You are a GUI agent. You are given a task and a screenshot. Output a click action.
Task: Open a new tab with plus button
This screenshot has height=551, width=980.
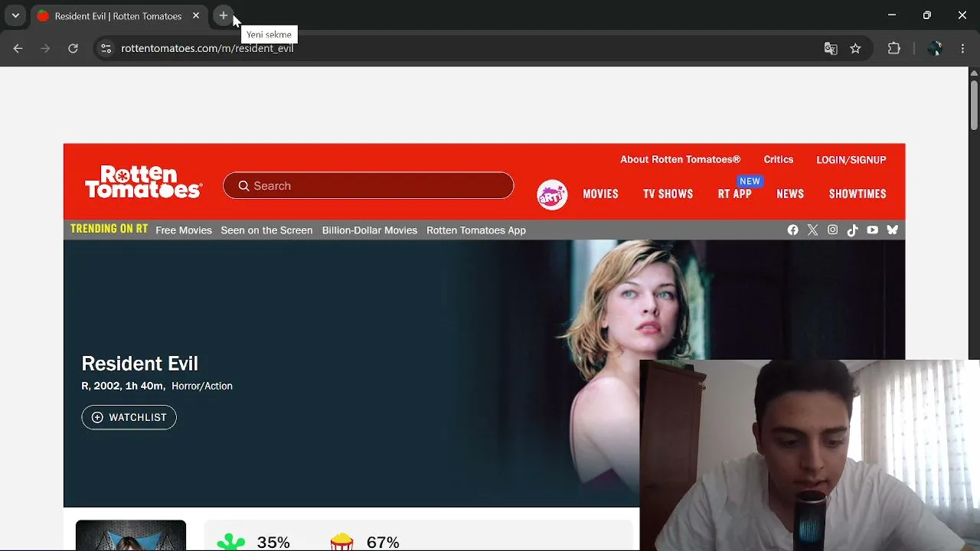tap(223, 15)
